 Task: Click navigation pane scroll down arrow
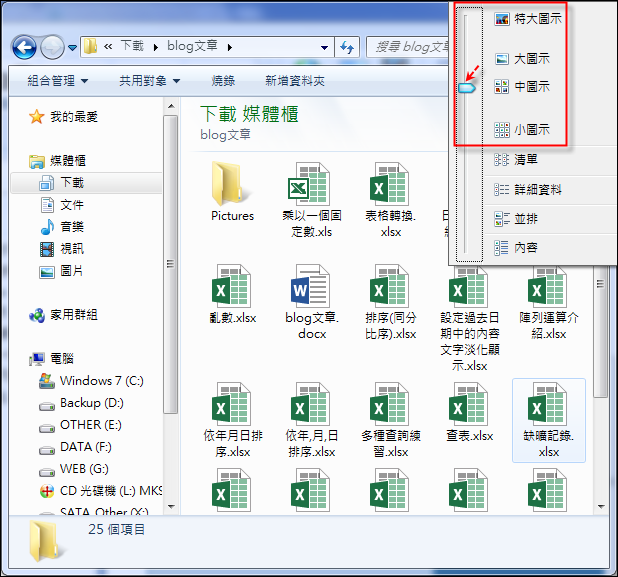(x=171, y=506)
